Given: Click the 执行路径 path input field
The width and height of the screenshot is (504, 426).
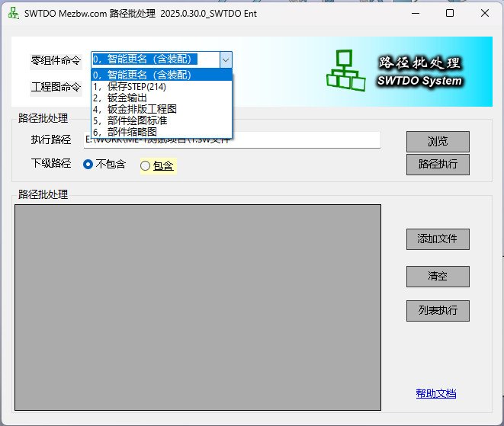Looking at the screenshot, I should (x=305, y=140).
